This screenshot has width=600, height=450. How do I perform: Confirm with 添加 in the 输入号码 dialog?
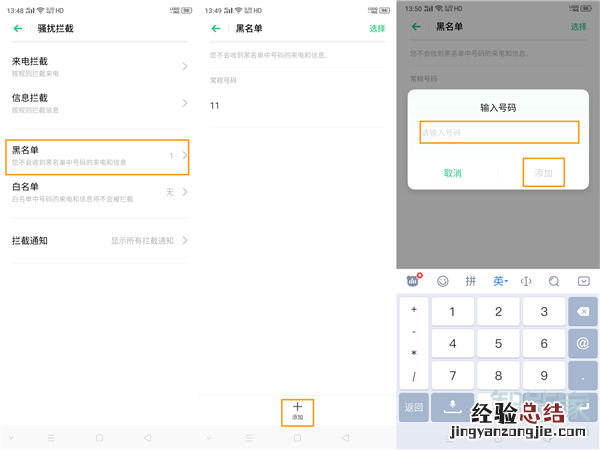(543, 173)
